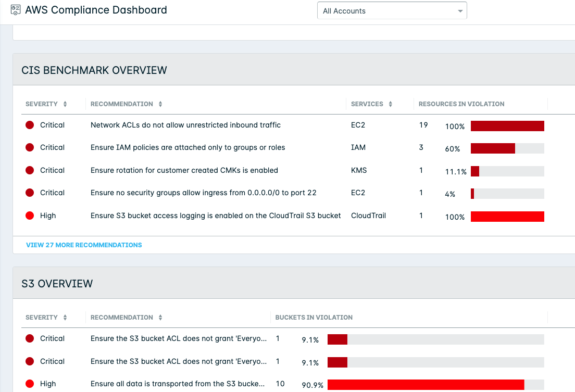Click the 60% violation bar for IAM
This screenshot has width=575, height=392.
coord(507,148)
